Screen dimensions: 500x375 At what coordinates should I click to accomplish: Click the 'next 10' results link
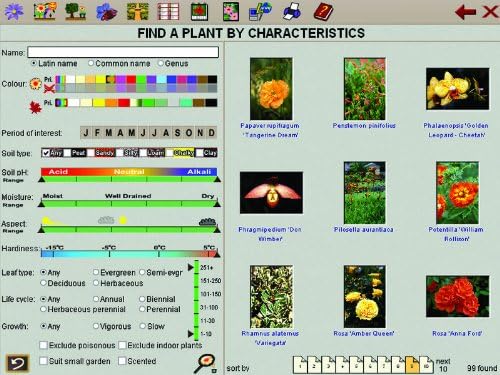pyautogui.click(x=443, y=365)
